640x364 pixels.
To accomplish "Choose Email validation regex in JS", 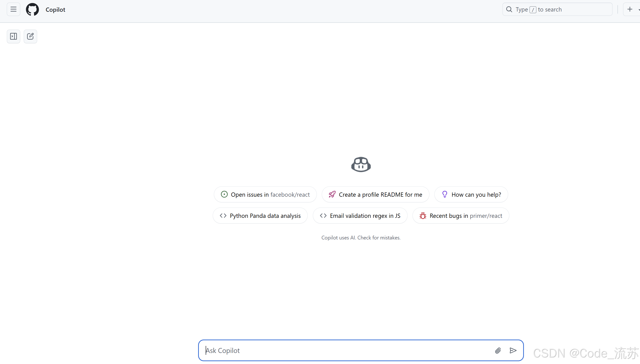I will point(360,216).
